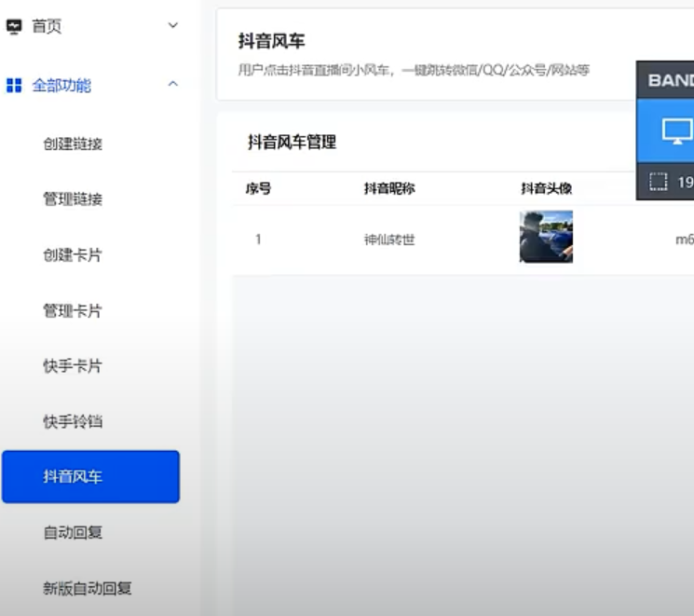Viewport: 694px width, 616px height.
Task: Open 创建链接 in the sidebar
Action: click(x=73, y=144)
